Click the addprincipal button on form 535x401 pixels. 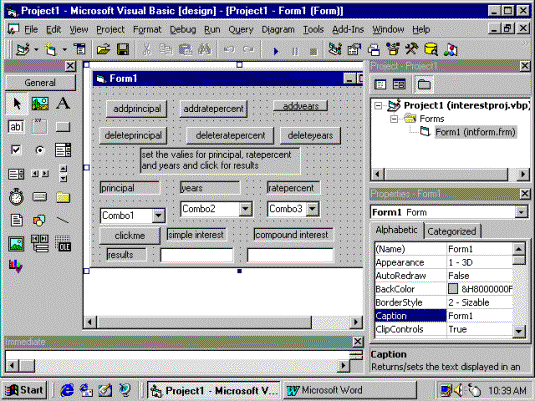(x=137, y=109)
